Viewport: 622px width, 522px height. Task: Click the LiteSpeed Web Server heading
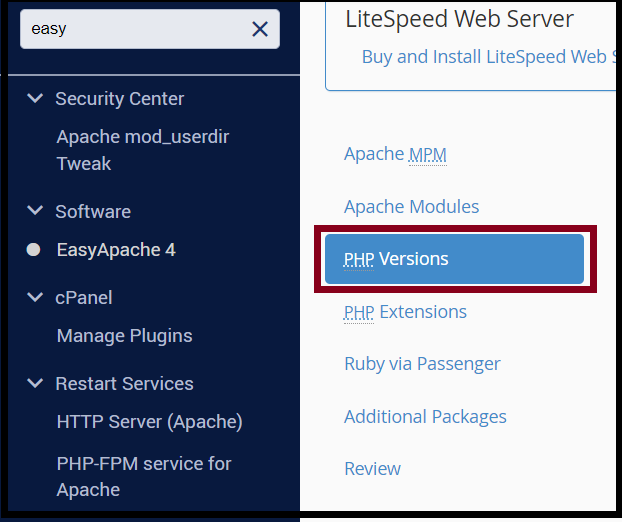click(x=459, y=19)
